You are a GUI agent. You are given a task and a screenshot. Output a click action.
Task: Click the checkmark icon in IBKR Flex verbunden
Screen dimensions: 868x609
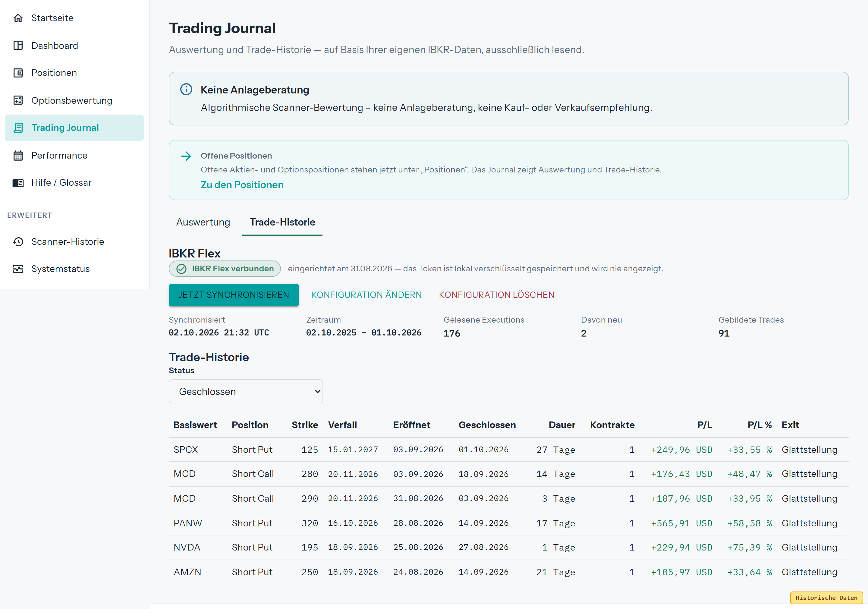(x=181, y=269)
